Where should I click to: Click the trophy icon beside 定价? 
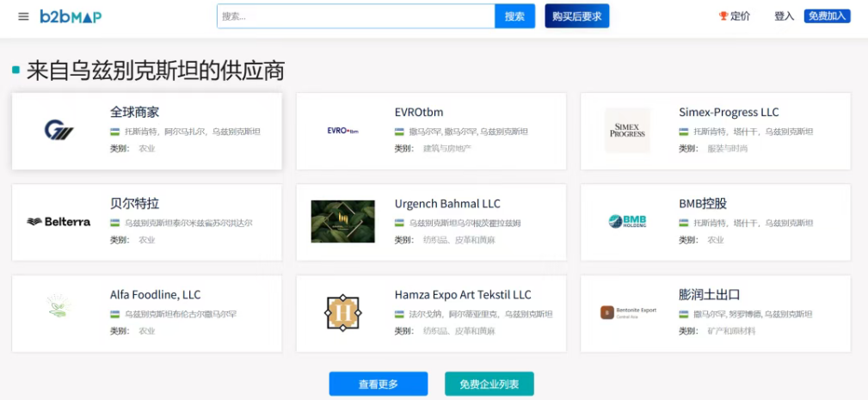[x=723, y=16]
